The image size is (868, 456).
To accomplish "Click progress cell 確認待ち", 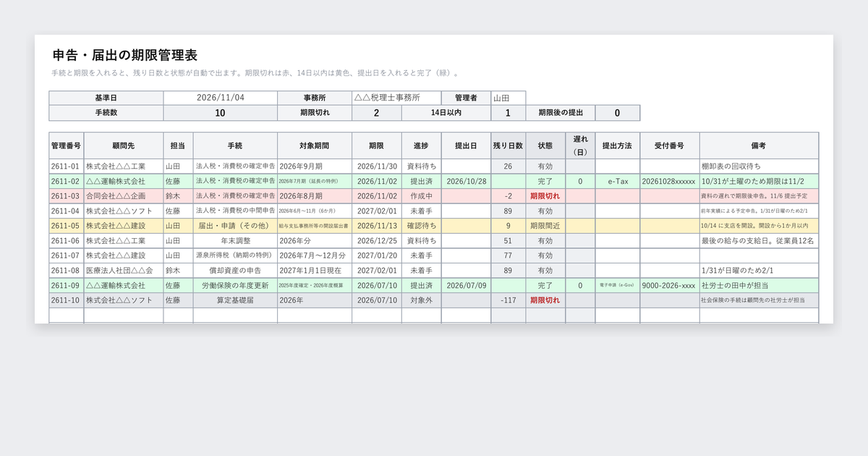I will [x=421, y=226].
